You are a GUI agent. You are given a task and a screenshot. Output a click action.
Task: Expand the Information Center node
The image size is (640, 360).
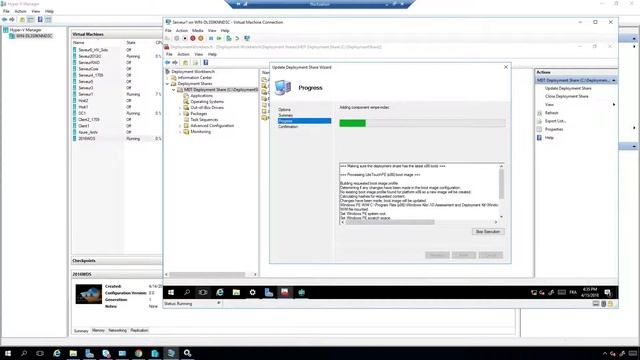pos(168,78)
